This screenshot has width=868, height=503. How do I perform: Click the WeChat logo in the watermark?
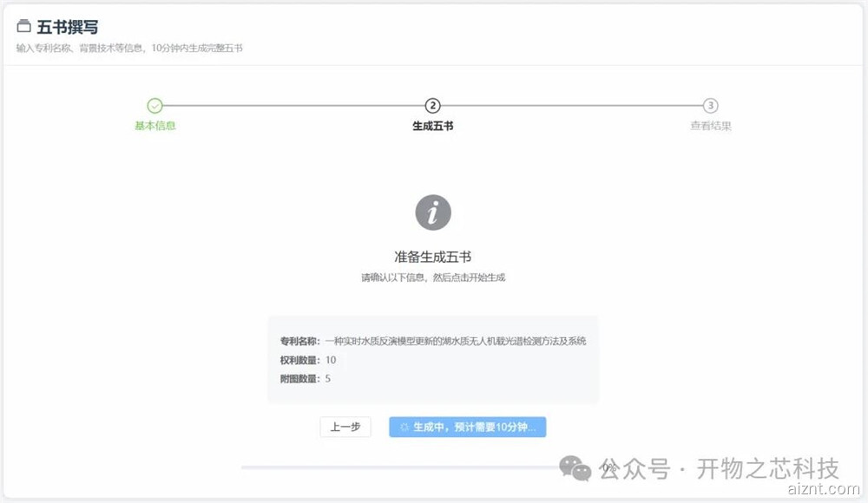(575, 468)
